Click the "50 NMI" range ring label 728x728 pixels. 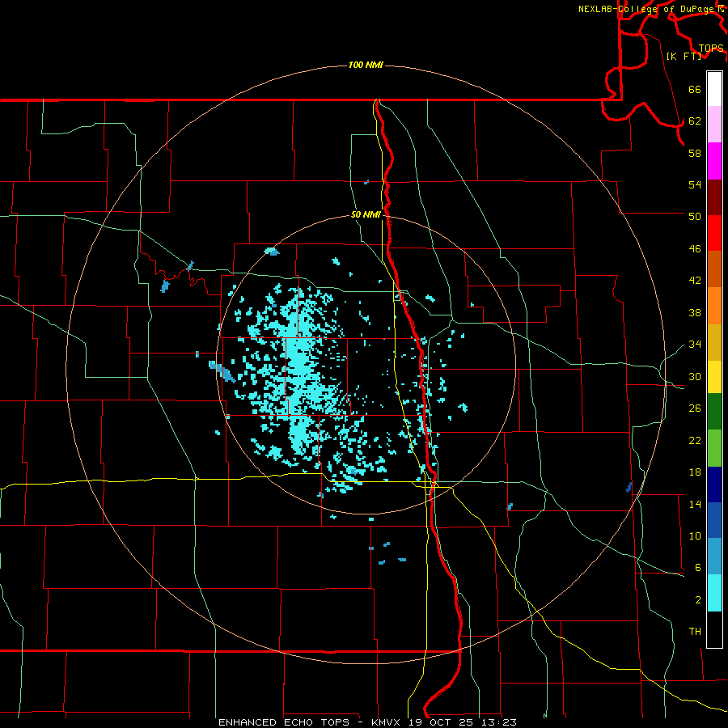(x=366, y=214)
